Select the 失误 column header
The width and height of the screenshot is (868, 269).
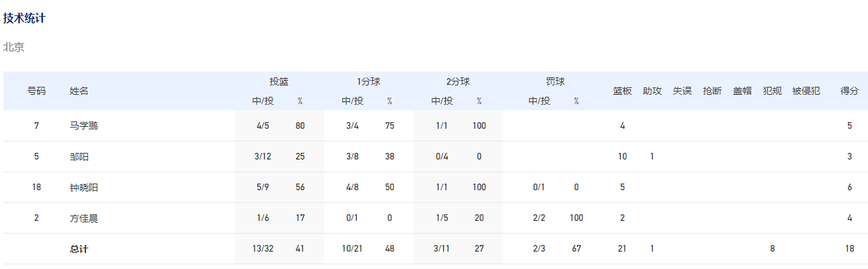[x=682, y=91]
